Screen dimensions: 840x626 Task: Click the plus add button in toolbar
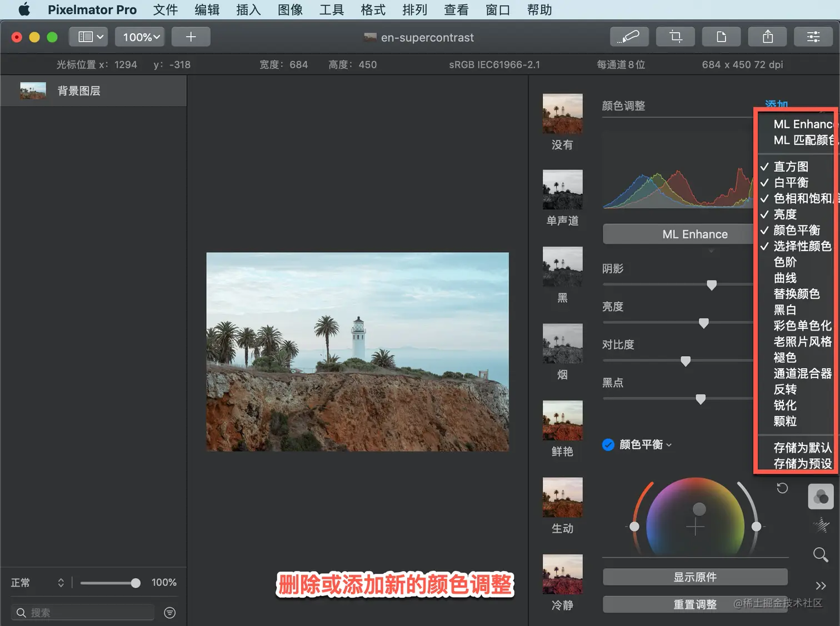[191, 37]
